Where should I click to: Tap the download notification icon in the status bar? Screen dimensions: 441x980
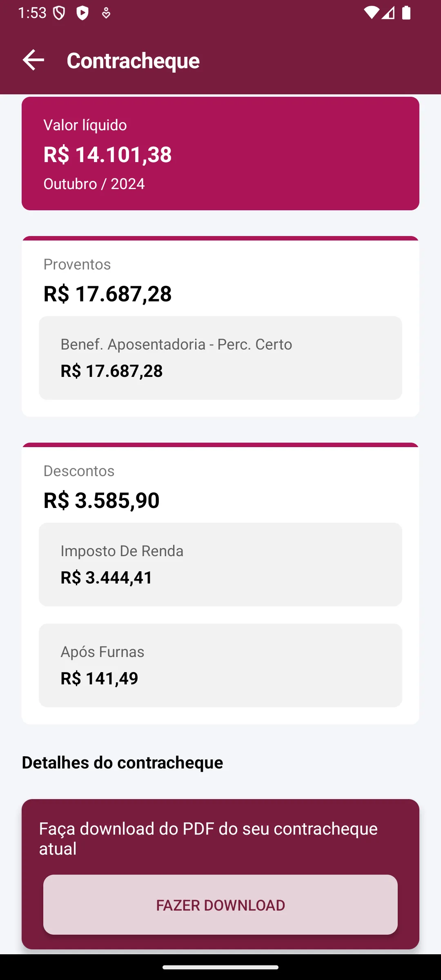tap(106, 13)
